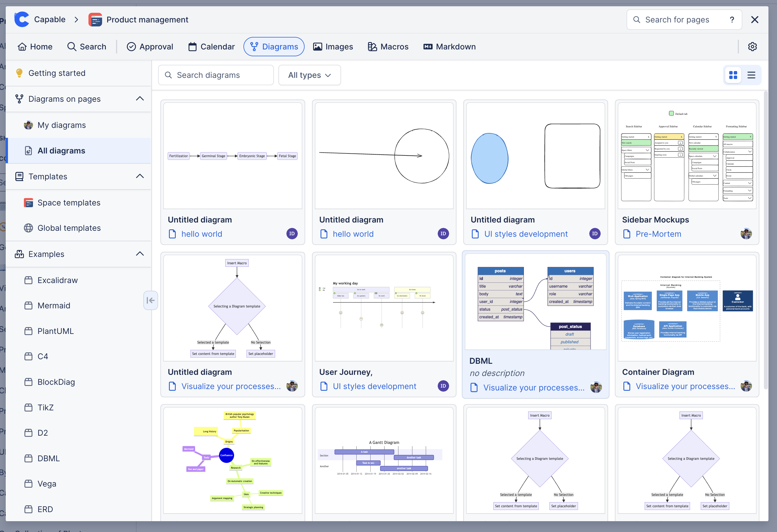The image size is (777, 532).
Task: Open settings gear icon in toolbar
Action: (752, 46)
